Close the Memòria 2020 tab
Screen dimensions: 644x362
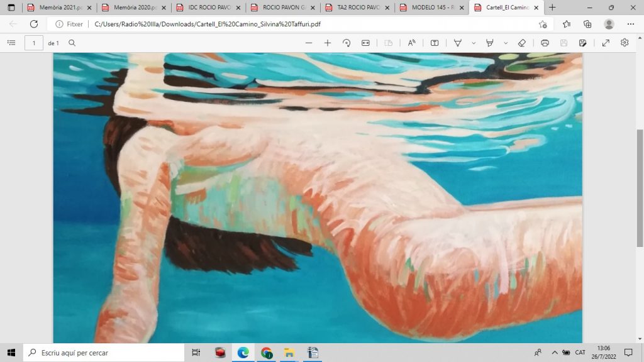pos(164,8)
